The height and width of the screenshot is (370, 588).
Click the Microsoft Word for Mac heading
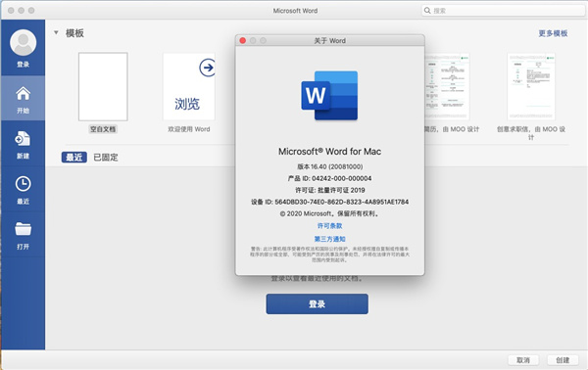pyautogui.click(x=329, y=152)
